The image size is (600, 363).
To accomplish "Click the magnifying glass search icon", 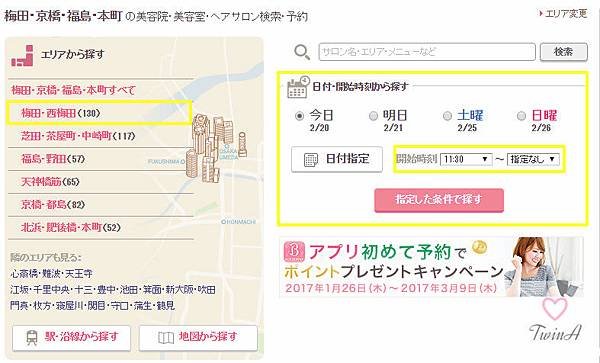I will pos(302,52).
